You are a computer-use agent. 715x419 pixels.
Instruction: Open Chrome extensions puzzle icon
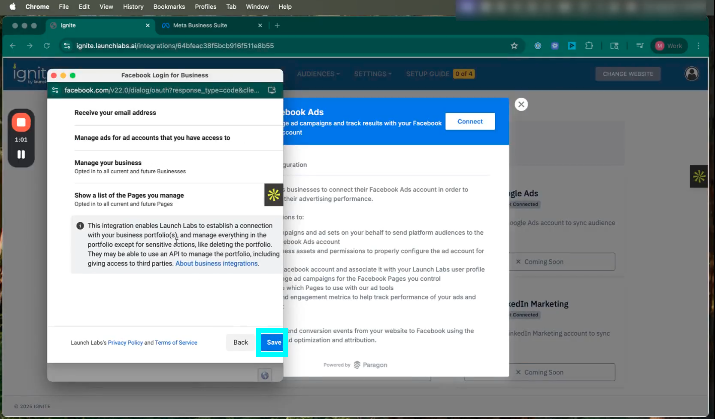589,46
